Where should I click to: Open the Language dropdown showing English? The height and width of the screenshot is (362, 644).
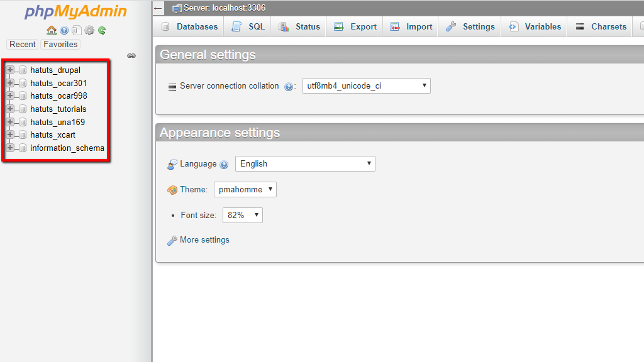coord(305,164)
